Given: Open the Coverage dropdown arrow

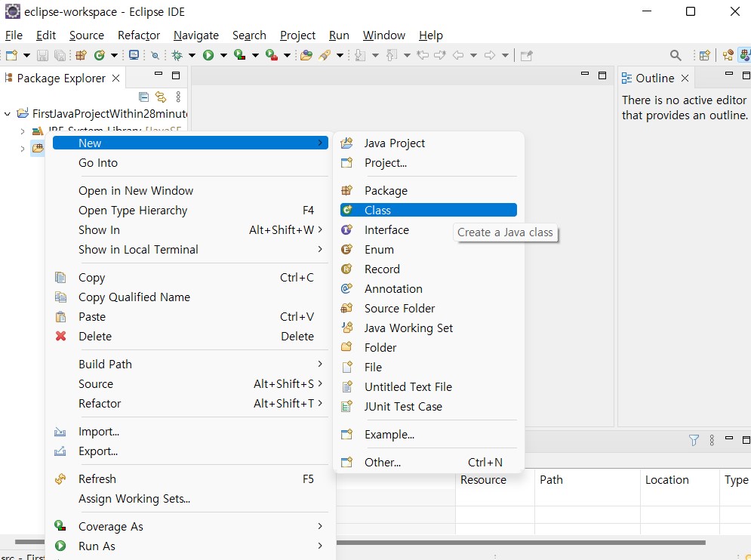Looking at the screenshot, I should [255, 56].
